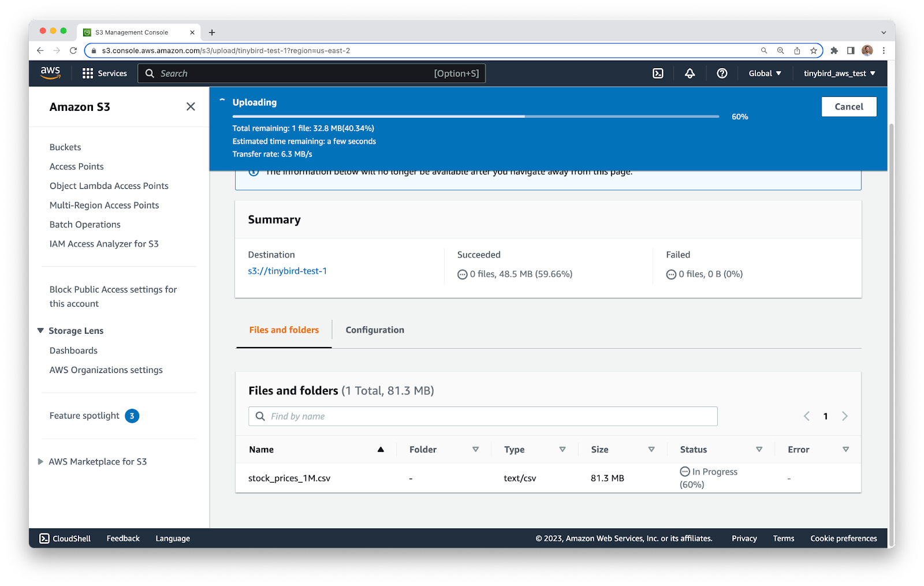Viewport: 924px width, 586px height.
Task: Open the Services grid menu
Action: pos(105,73)
